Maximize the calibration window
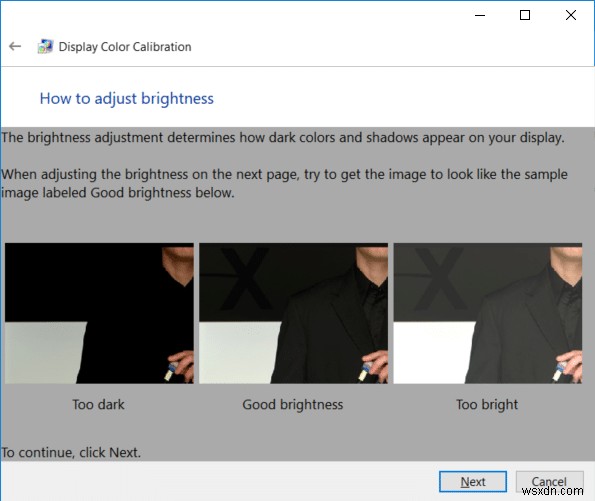Image resolution: width=595 pixels, height=501 pixels. [525, 15]
